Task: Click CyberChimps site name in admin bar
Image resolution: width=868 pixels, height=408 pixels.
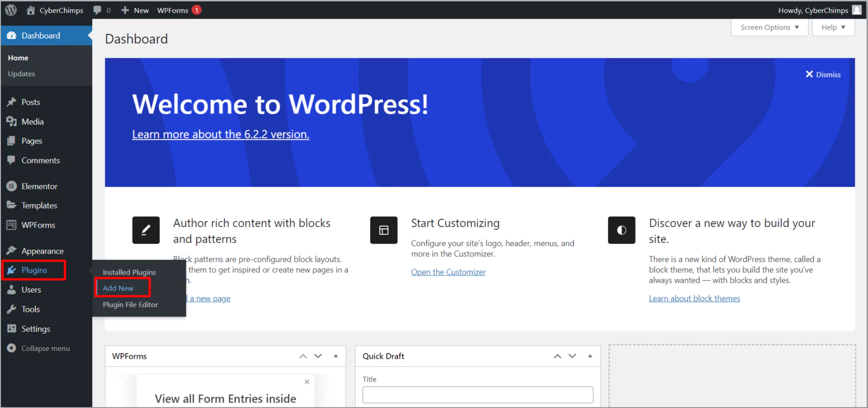Action: click(62, 10)
